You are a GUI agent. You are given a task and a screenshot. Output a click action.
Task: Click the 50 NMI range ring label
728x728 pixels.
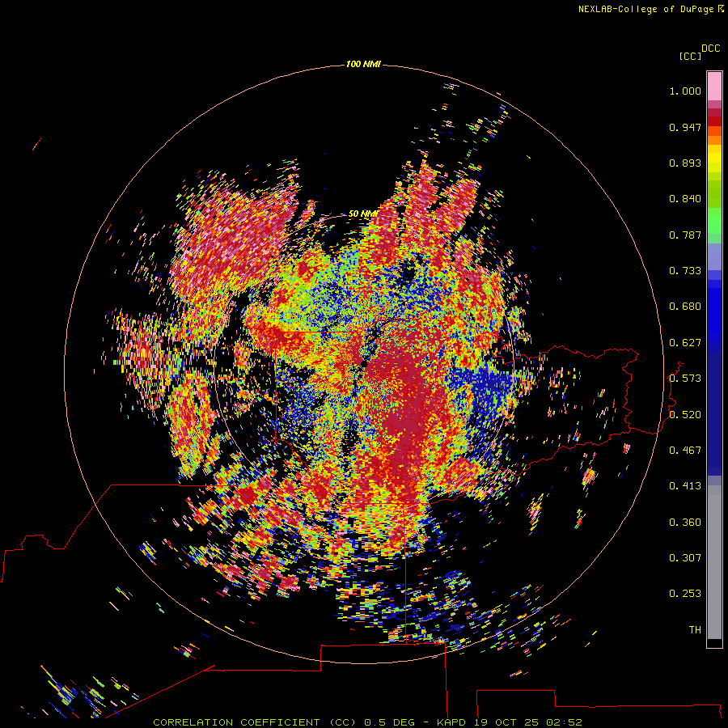pos(362,214)
